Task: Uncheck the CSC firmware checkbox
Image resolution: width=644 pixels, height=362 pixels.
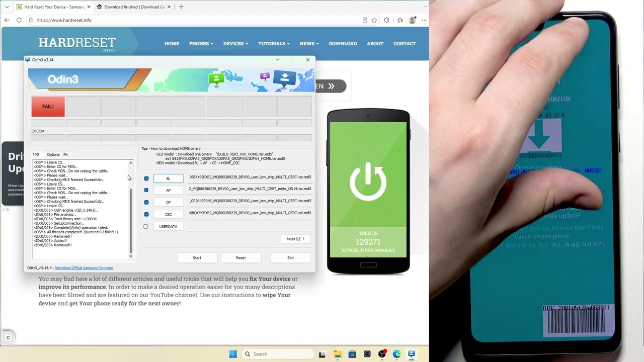Action: (x=146, y=215)
